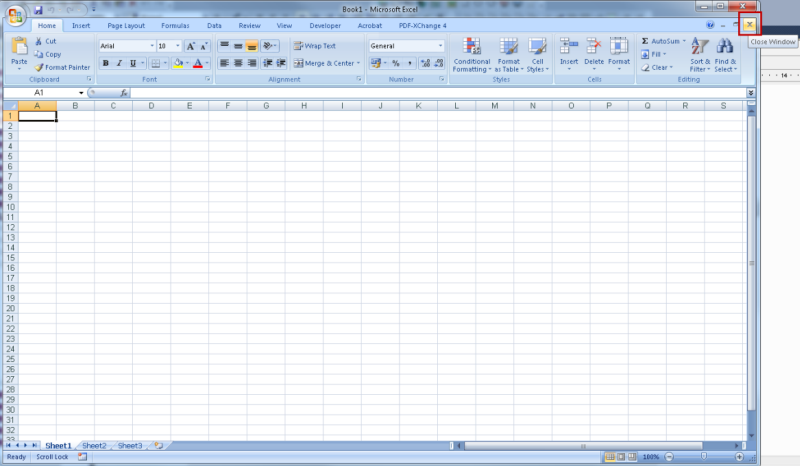This screenshot has width=800, height=466.
Task: Expand the General number format dropdown
Action: [x=440, y=46]
